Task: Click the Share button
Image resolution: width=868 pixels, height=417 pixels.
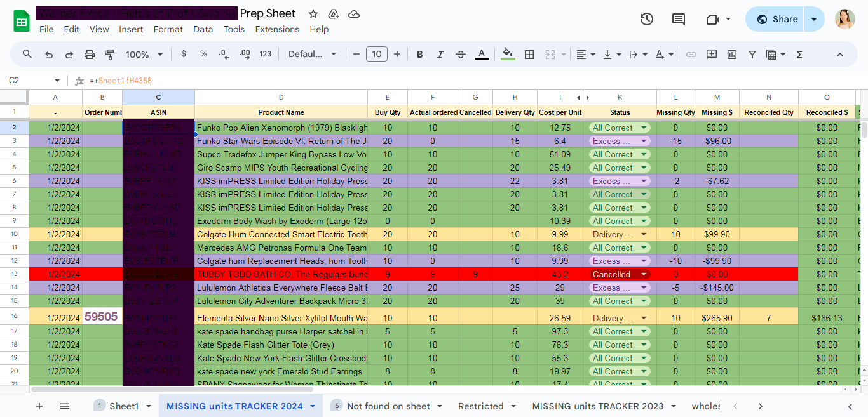Action: click(776, 19)
